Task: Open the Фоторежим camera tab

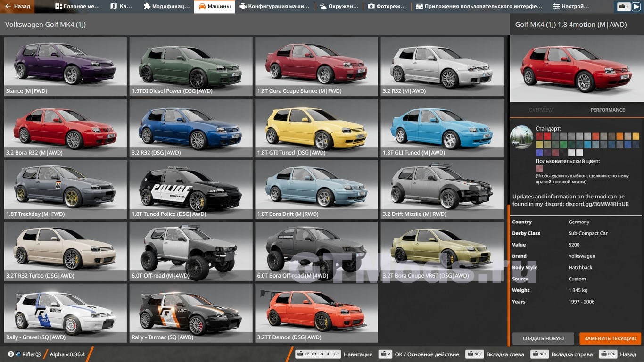Action: click(387, 7)
